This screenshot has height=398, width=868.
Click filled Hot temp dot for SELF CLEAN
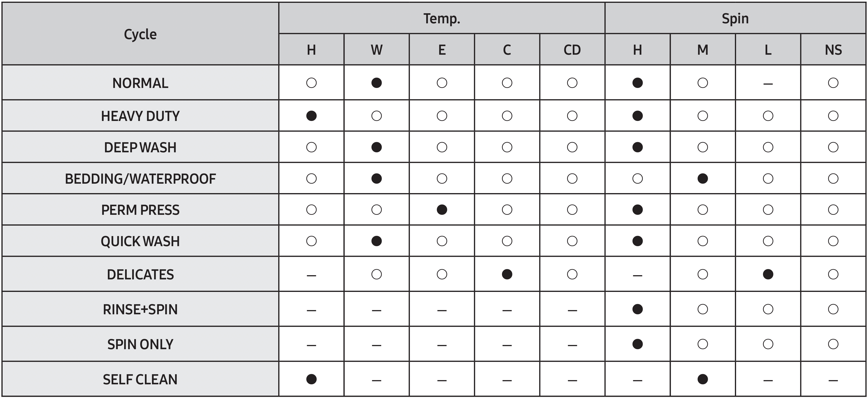coord(311,379)
